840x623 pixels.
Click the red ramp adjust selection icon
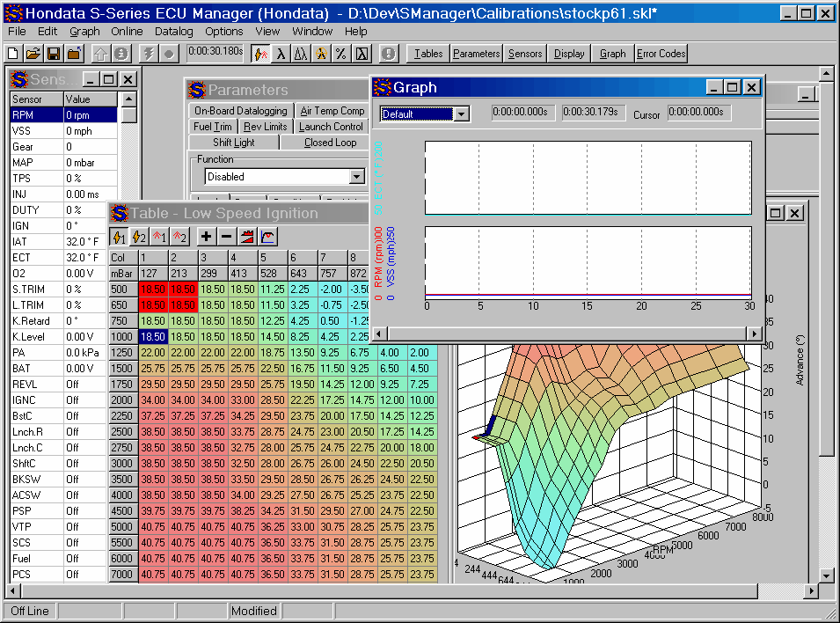[x=247, y=237]
